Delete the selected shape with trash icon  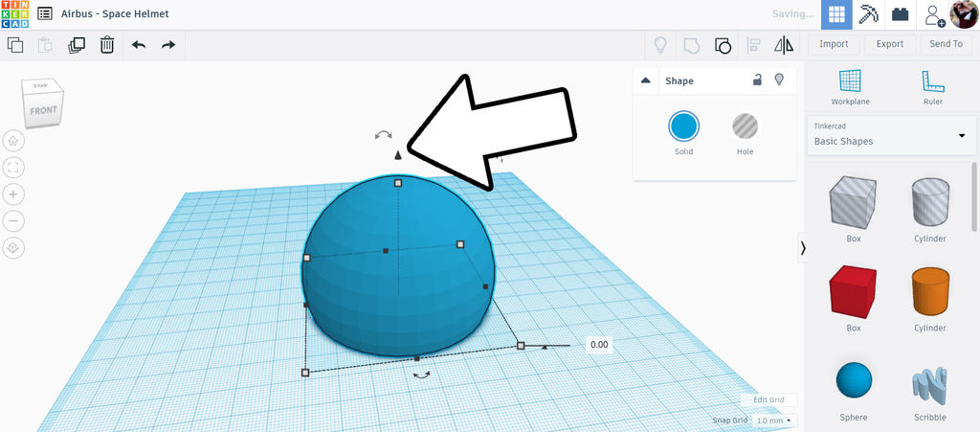(x=107, y=45)
